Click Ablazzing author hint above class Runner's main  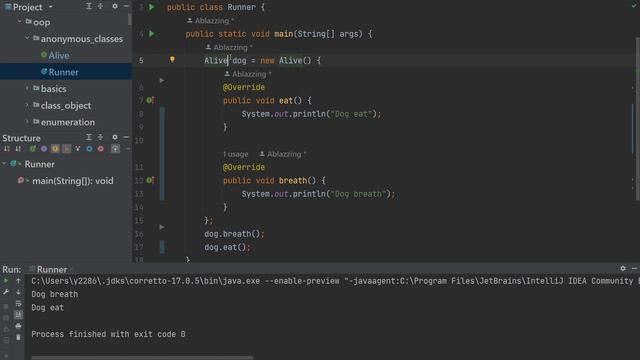pyautogui.click(x=211, y=20)
